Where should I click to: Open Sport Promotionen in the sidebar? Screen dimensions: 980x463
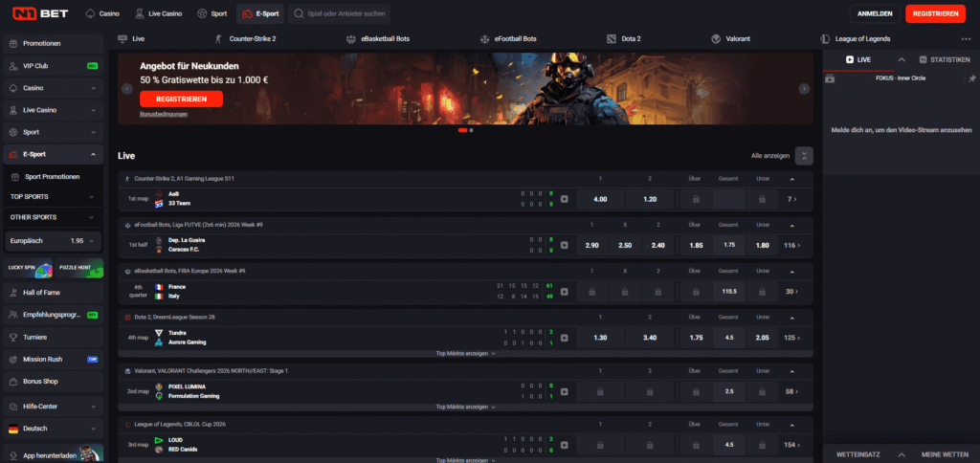(54, 177)
